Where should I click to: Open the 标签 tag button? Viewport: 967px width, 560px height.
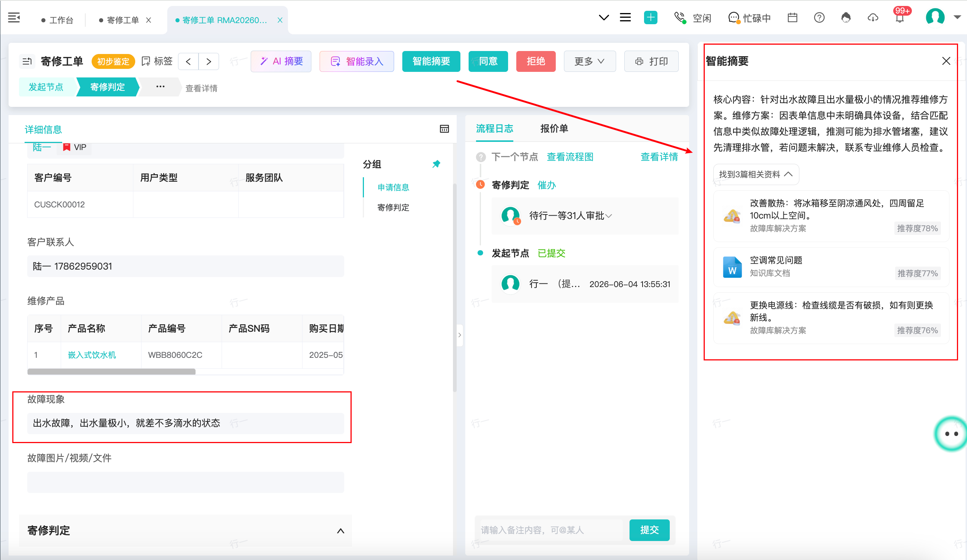coord(157,61)
